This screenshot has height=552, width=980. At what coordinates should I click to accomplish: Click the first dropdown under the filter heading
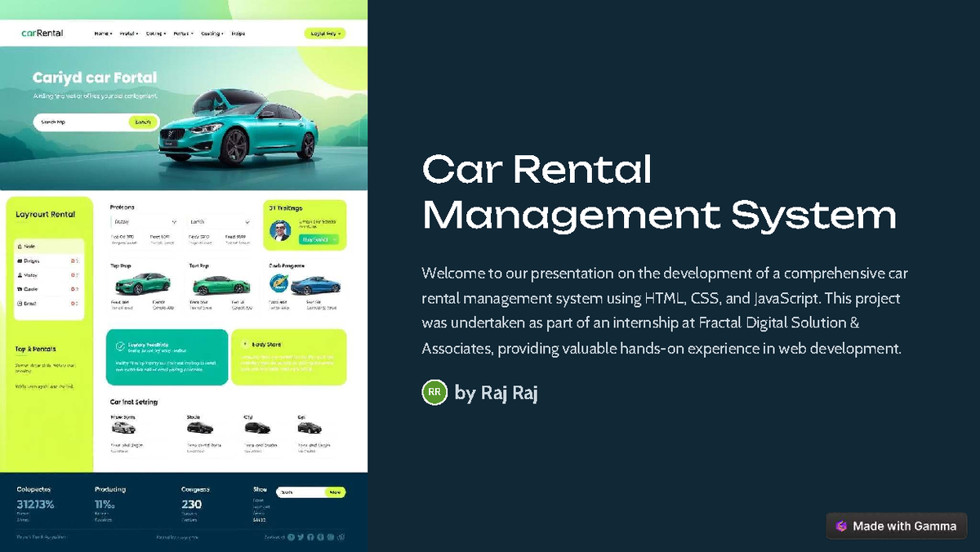[x=144, y=221]
